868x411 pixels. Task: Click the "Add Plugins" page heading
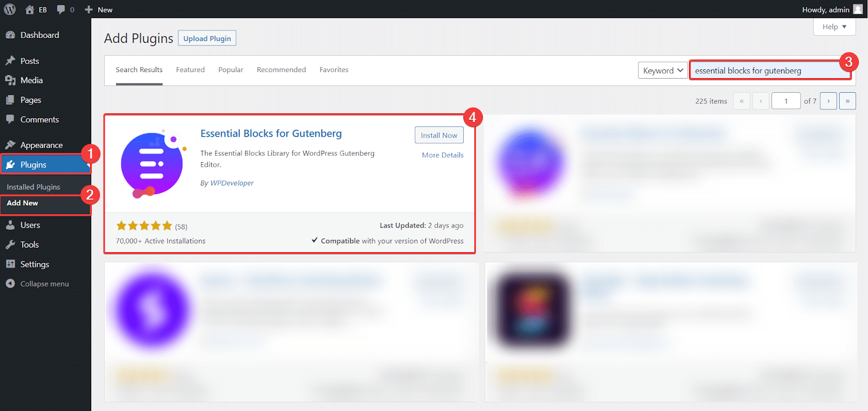tap(138, 38)
